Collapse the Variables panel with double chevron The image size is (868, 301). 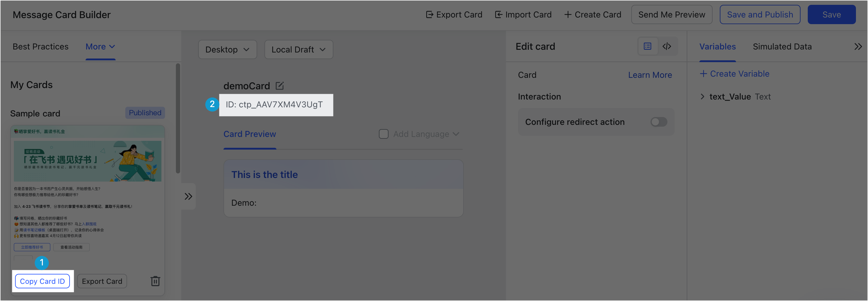(858, 46)
